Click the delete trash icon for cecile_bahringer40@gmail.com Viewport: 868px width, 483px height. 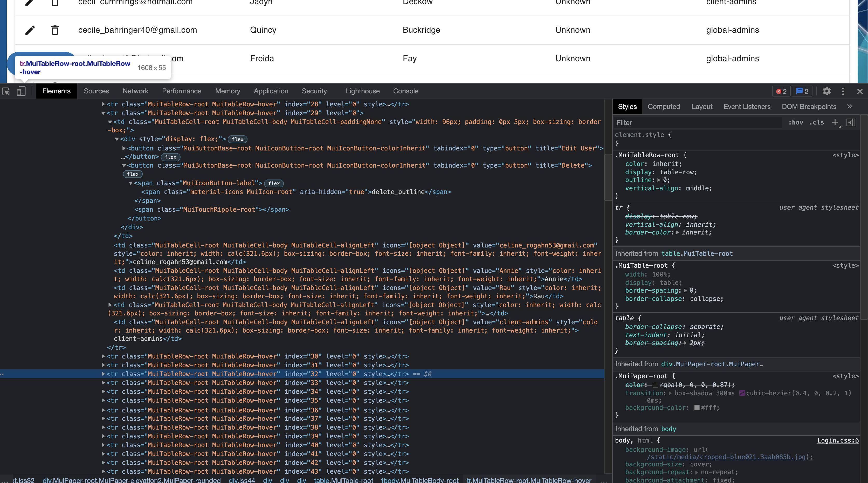click(x=55, y=30)
